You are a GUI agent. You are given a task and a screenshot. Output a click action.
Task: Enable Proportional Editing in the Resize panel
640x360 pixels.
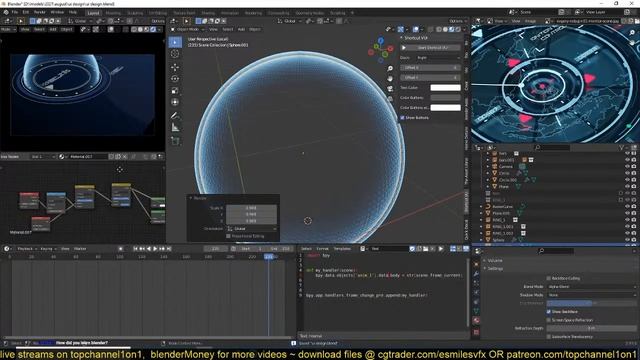point(228,236)
